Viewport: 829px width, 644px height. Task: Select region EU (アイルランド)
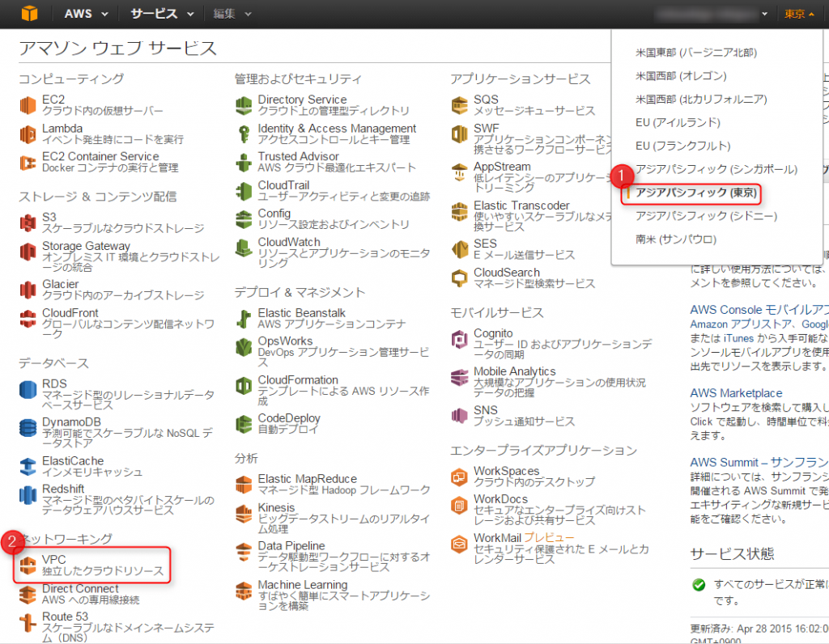[678, 122]
